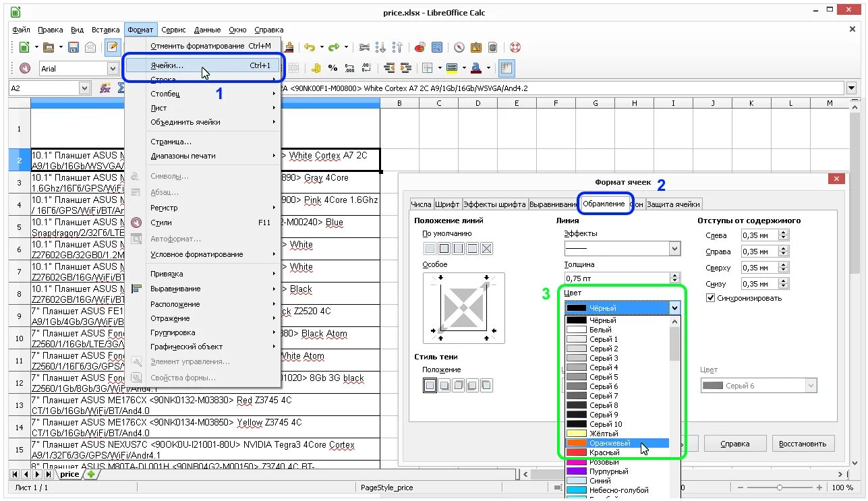Click the Redo arrow icon
868x501 pixels.
point(333,47)
